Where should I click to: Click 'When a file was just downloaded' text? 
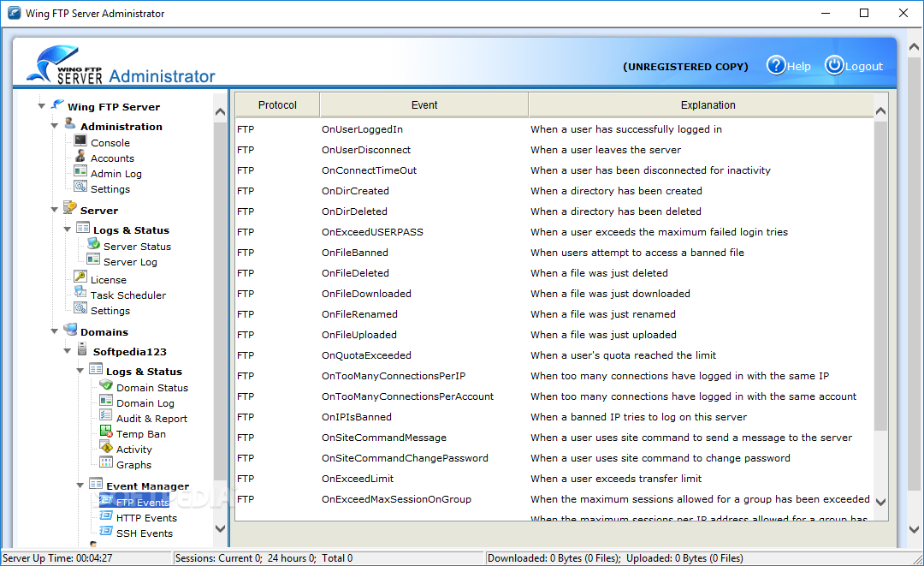pos(610,294)
